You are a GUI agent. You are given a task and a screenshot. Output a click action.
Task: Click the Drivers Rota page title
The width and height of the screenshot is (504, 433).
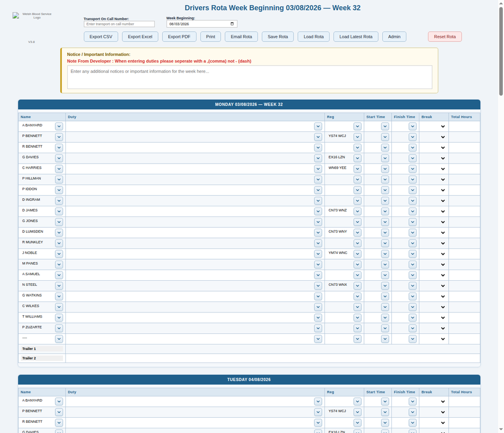tap(273, 8)
